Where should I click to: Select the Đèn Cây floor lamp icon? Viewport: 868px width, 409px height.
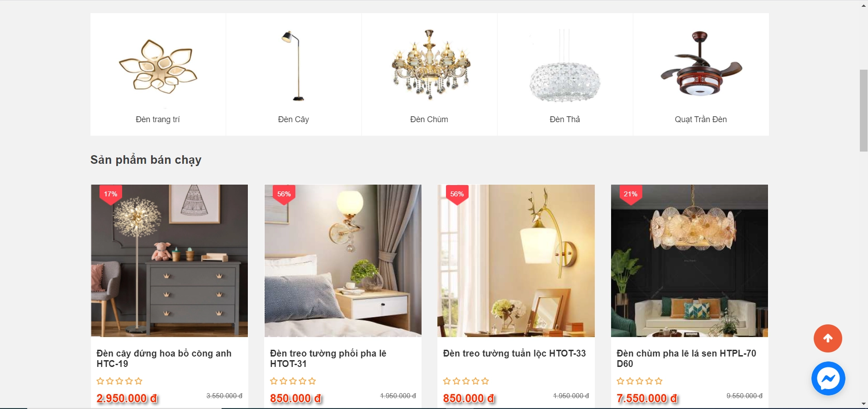293,66
